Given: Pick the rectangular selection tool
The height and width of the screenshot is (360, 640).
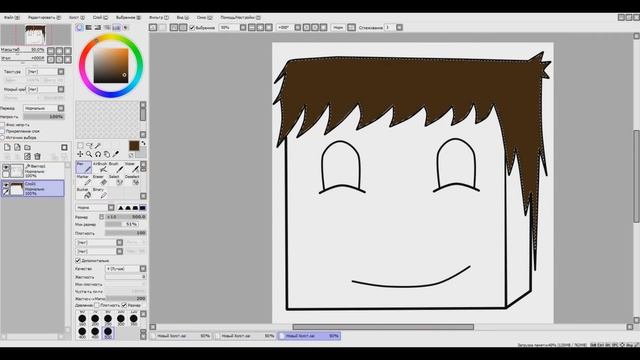Looking at the screenshot, I should tap(80, 145).
